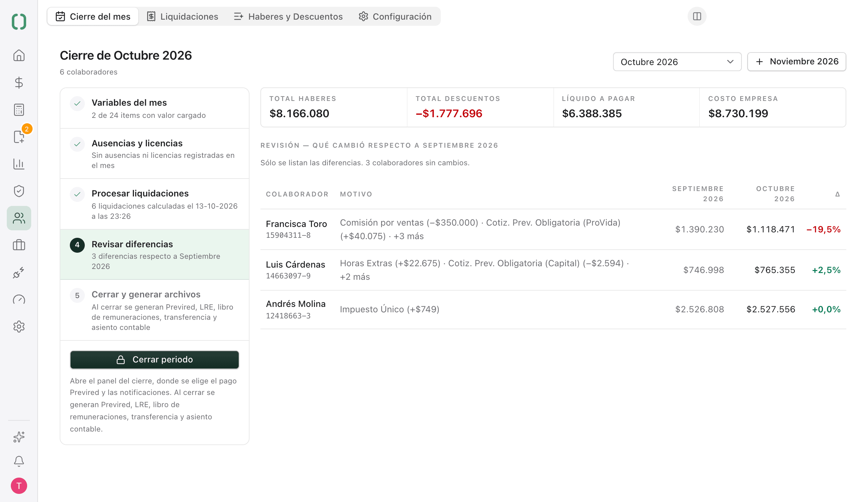868x502 pixels.
Task: Open the bar chart reports icon
Action: click(x=19, y=164)
